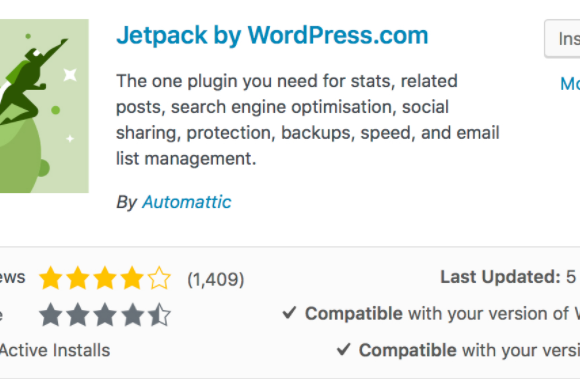Open the Jetpack by WordPress.com title link
The height and width of the screenshot is (379, 580).
pyautogui.click(x=272, y=36)
